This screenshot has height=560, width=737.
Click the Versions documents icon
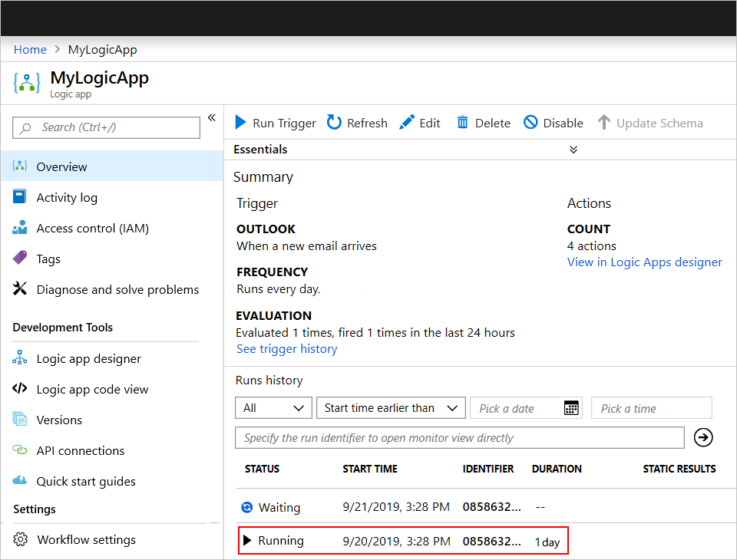[19, 419]
